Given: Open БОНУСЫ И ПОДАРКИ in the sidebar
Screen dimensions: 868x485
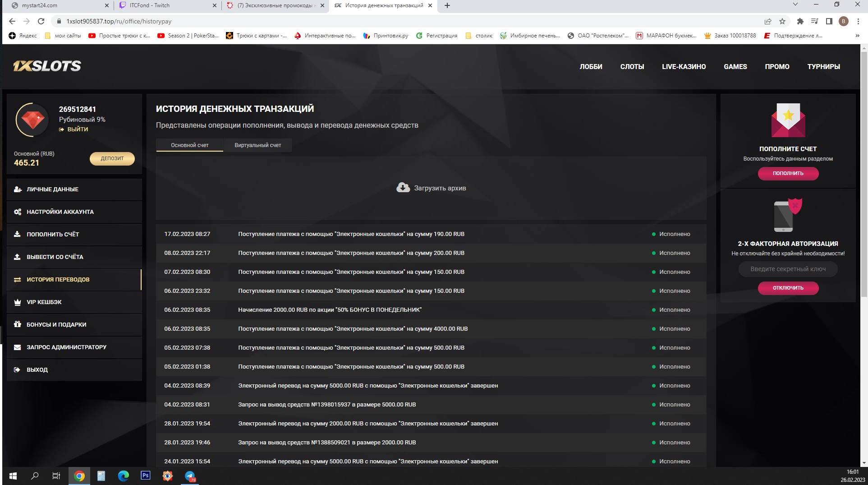Looking at the screenshot, I should click(74, 325).
